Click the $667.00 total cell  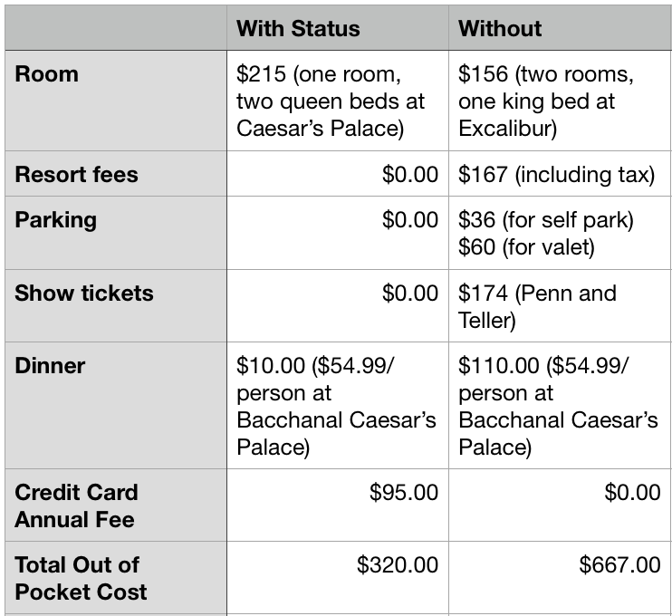[x=619, y=565]
